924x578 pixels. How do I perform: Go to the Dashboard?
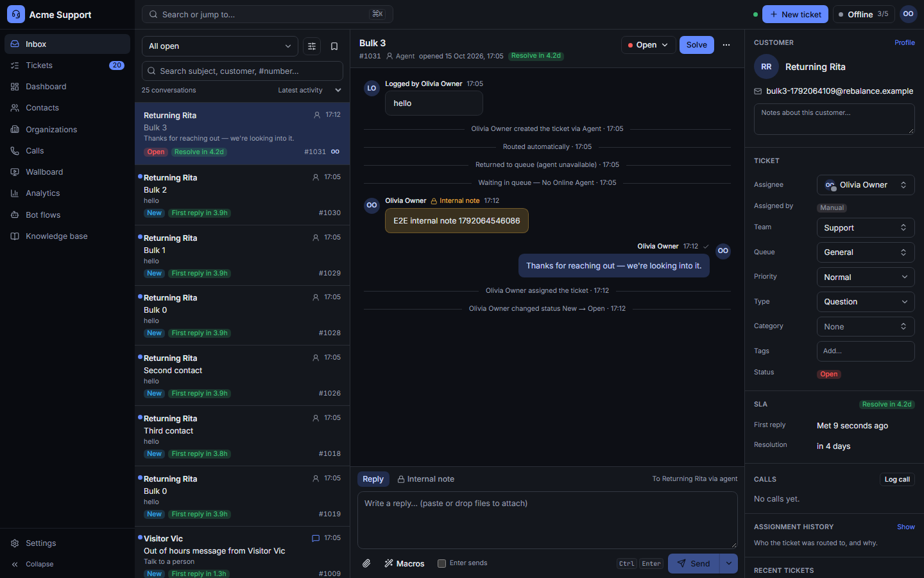tap(67, 87)
